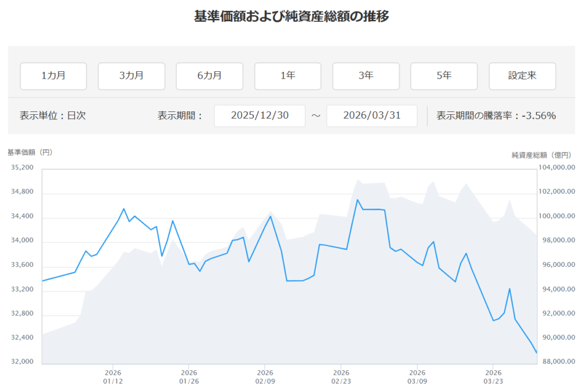This screenshot has width=588, height=384.
Task: Click the highest peak of the blue price line
Action: click(357, 200)
